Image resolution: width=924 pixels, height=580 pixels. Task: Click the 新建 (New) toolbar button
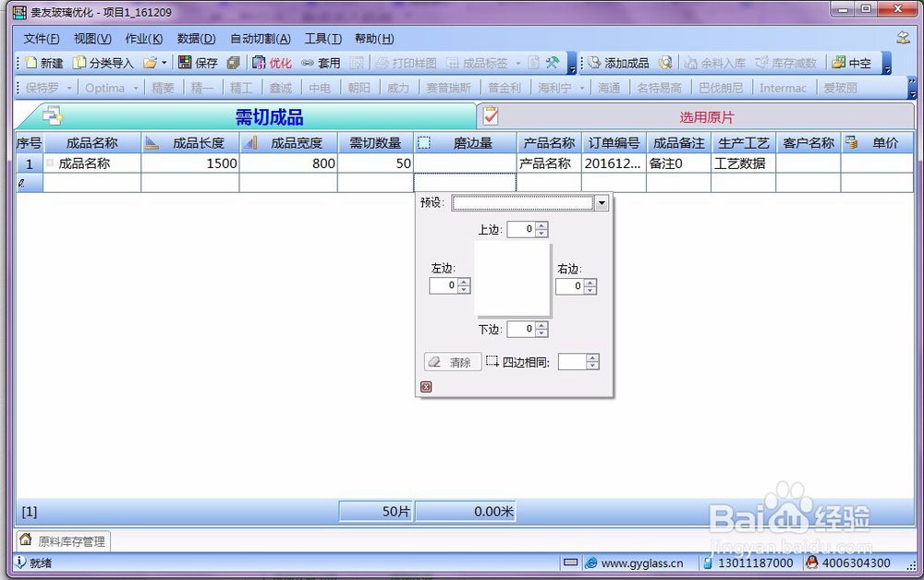tap(44, 63)
